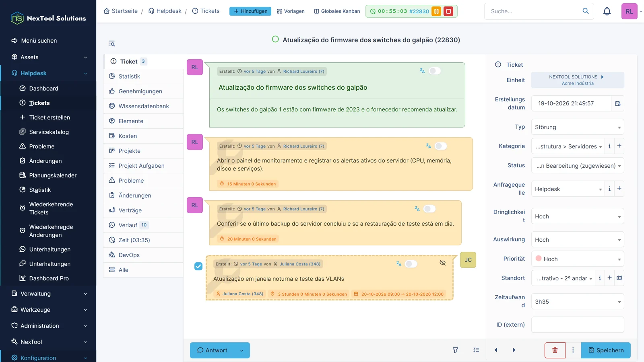The height and width of the screenshot is (362, 644).
Task: Expand the Antwort button dropdown arrow
Action: tap(242, 350)
